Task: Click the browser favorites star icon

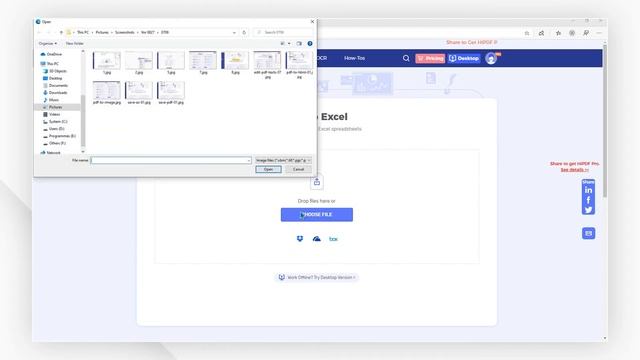Action: pos(527,33)
